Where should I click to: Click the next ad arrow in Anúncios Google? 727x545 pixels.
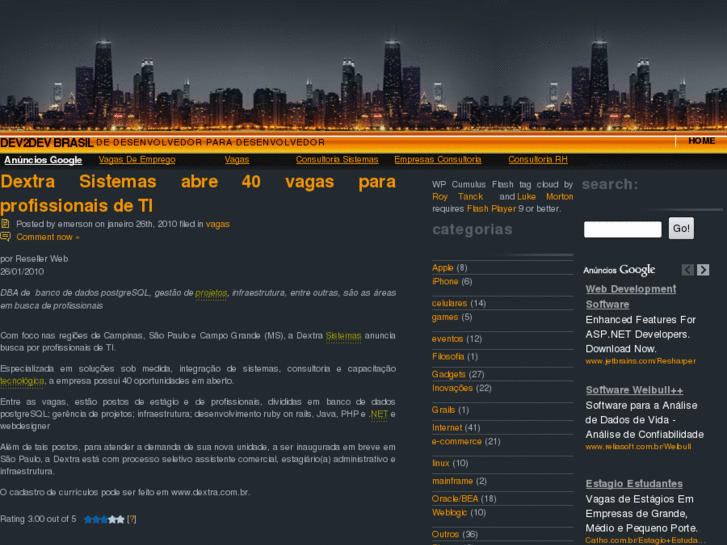[703, 269]
